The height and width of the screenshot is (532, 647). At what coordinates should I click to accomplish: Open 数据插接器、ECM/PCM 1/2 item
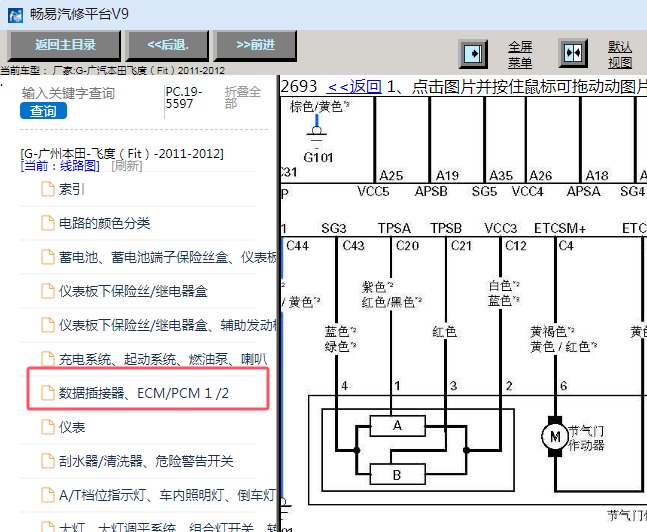[x=144, y=393]
